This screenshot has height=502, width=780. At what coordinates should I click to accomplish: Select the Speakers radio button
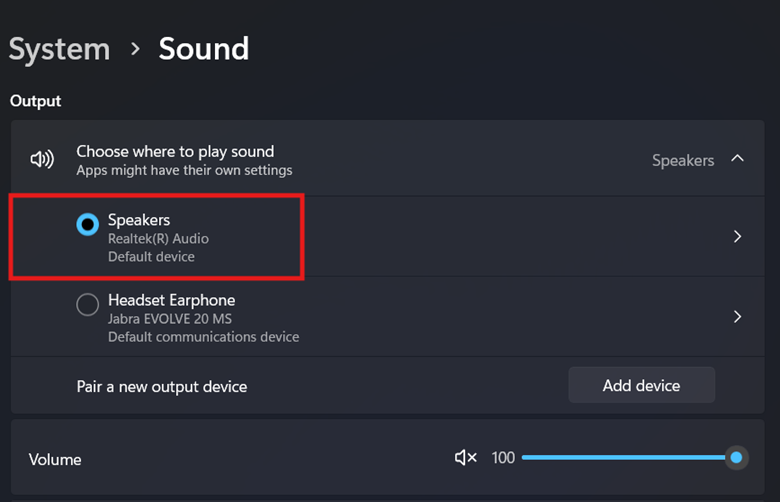pyautogui.click(x=88, y=225)
